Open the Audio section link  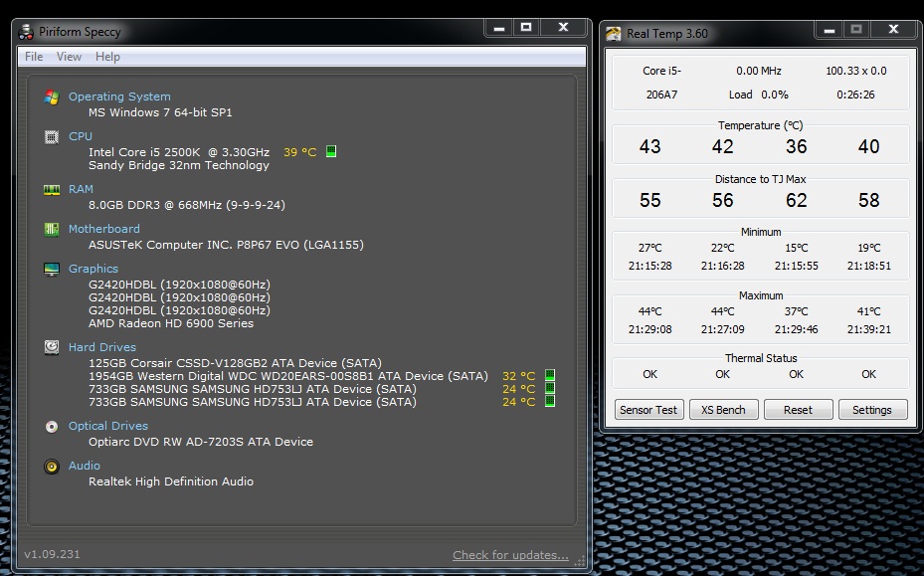pyautogui.click(x=85, y=466)
